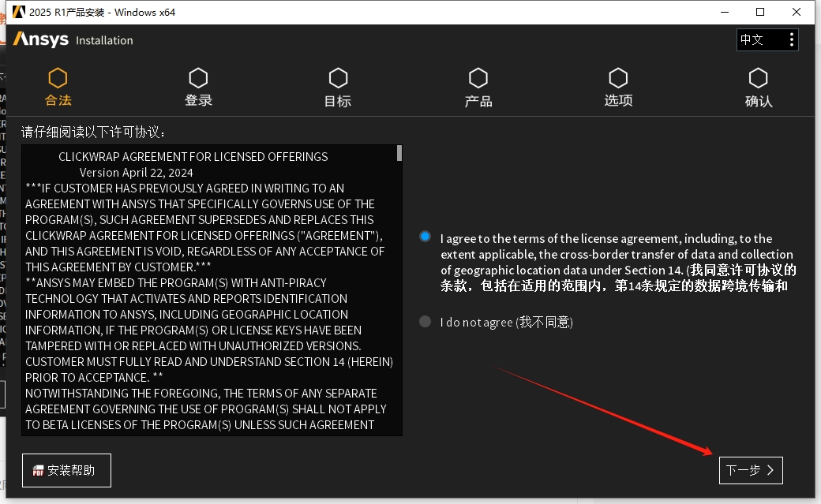Click the scrollbar down arrow below license text
The height and width of the screenshot is (504, 821).
(x=399, y=430)
